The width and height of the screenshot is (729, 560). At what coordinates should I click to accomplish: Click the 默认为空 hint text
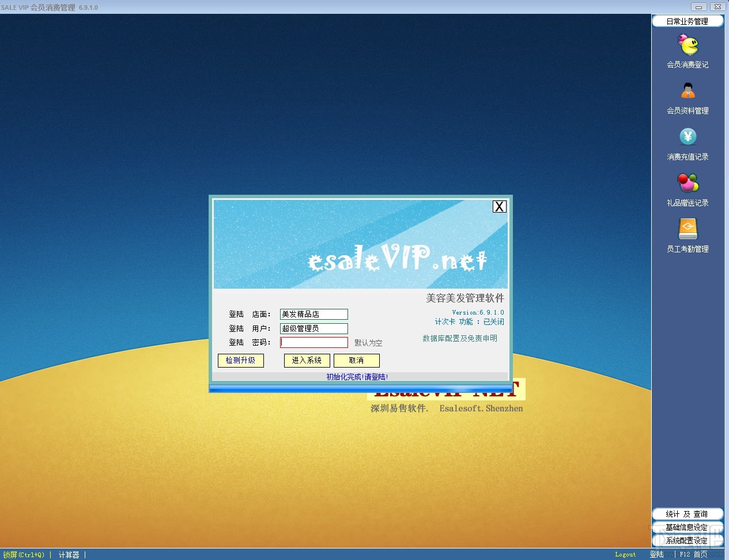[x=368, y=343]
